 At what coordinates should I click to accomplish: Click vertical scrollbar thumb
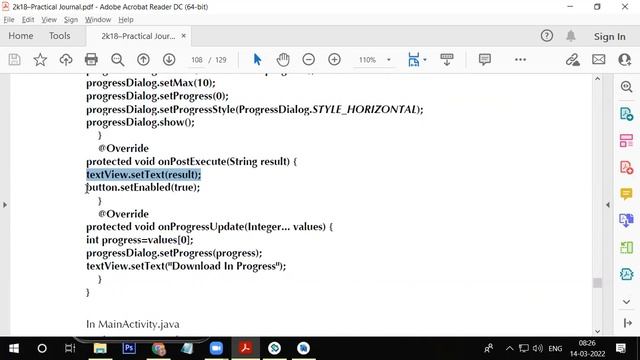point(597,282)
